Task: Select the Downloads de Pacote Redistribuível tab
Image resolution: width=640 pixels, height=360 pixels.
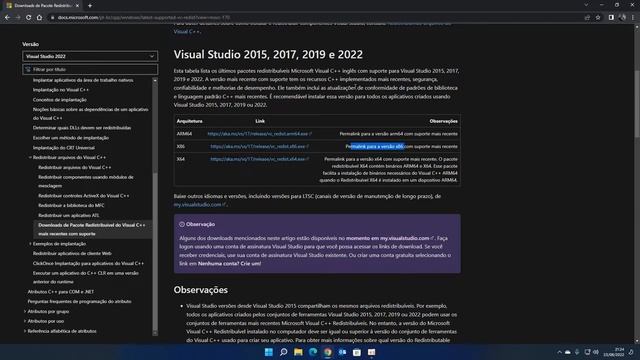Action: coord(42,6)
